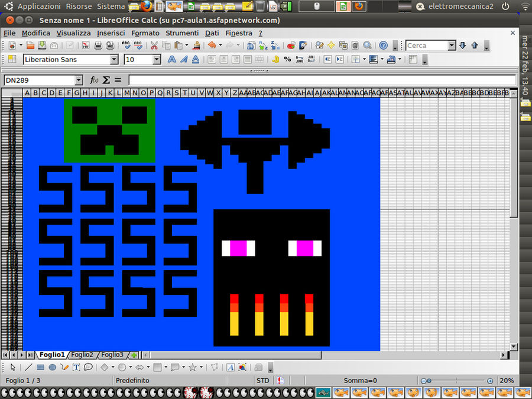
Task: Open the Undo history dropdown arrow
Action: tap(220, 45)
